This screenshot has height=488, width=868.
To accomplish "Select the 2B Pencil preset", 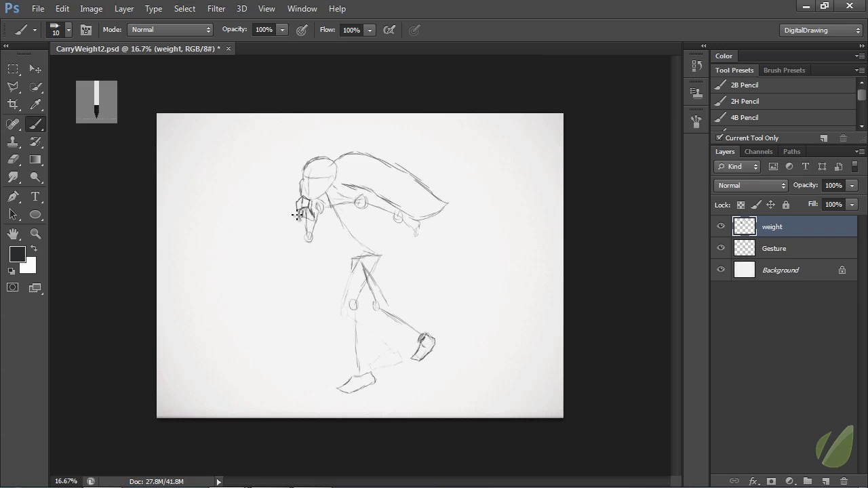I will click(744, 85).
